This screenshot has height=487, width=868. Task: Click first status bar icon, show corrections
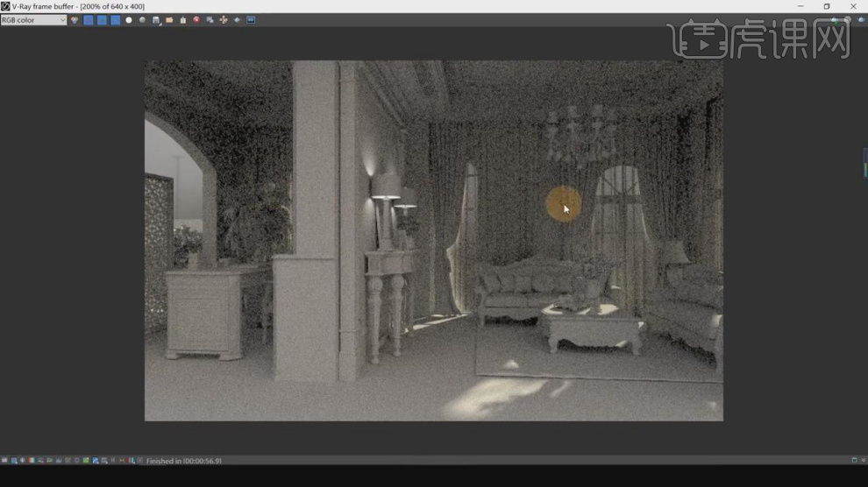coord(4,461)
